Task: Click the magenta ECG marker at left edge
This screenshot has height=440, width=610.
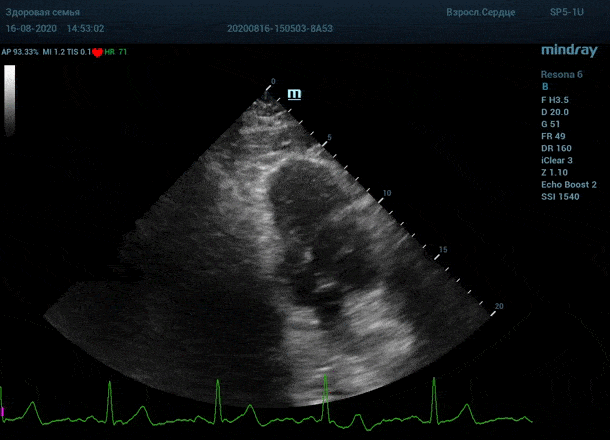Action: tap(2, 411)
